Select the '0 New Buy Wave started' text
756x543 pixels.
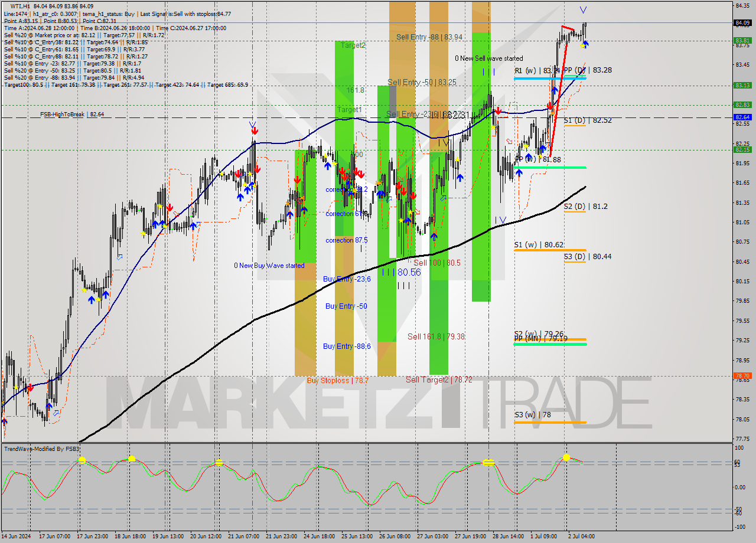269,266
